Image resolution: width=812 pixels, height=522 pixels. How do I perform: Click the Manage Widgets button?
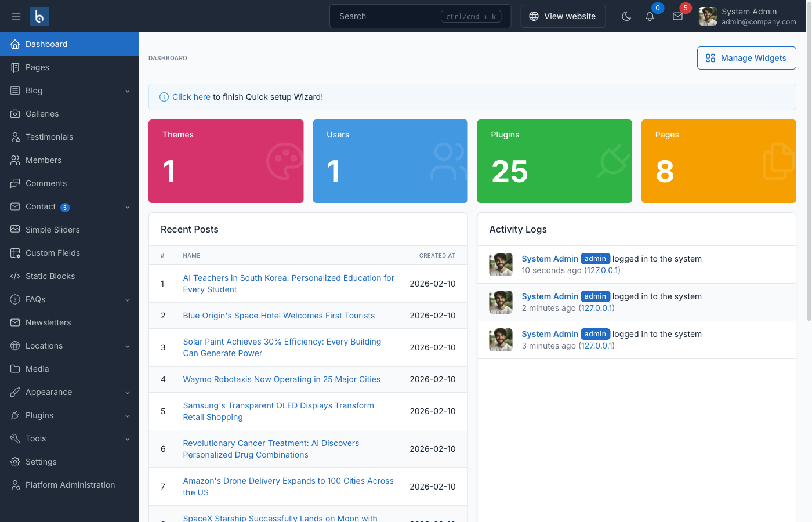point(746,58)
